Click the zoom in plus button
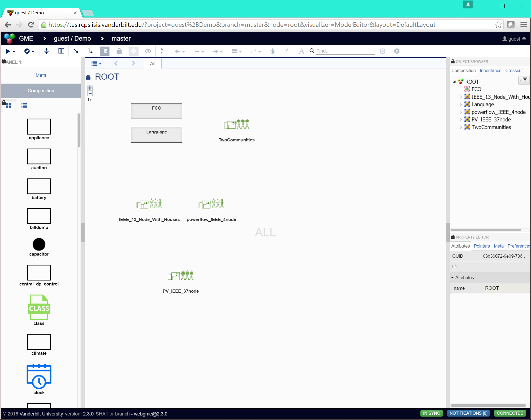The width and height of the screenshot is (531, 420). pos(90,88)
